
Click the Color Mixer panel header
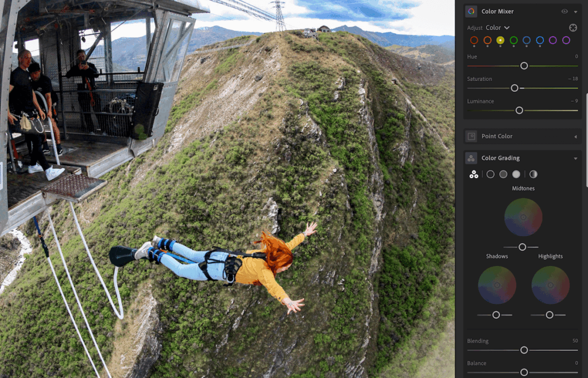tap(497, 11)
